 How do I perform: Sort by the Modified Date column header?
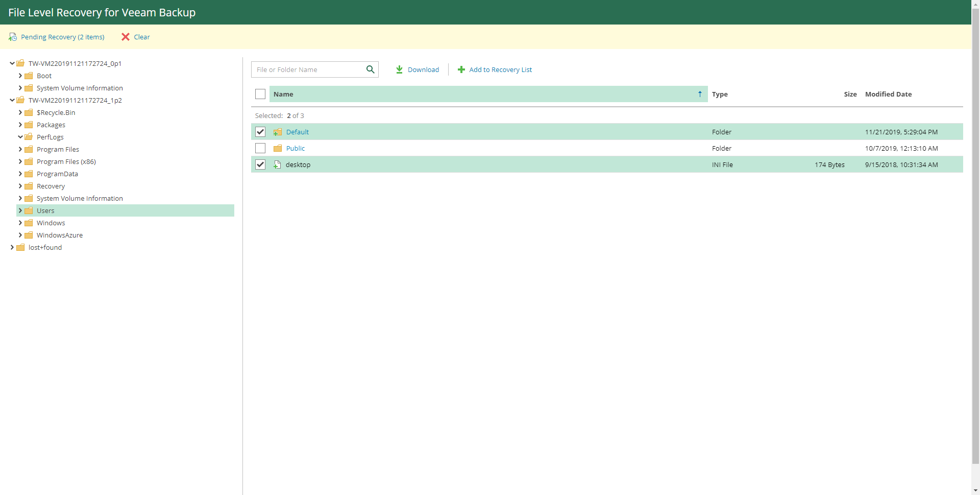pyautogui.click(x=888, y=94)
